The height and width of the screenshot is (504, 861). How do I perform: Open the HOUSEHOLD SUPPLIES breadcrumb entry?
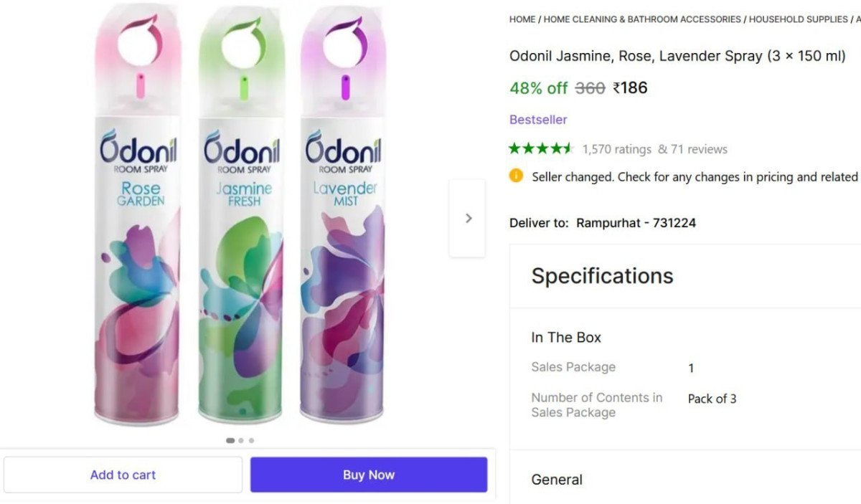(x=796, y=19)
